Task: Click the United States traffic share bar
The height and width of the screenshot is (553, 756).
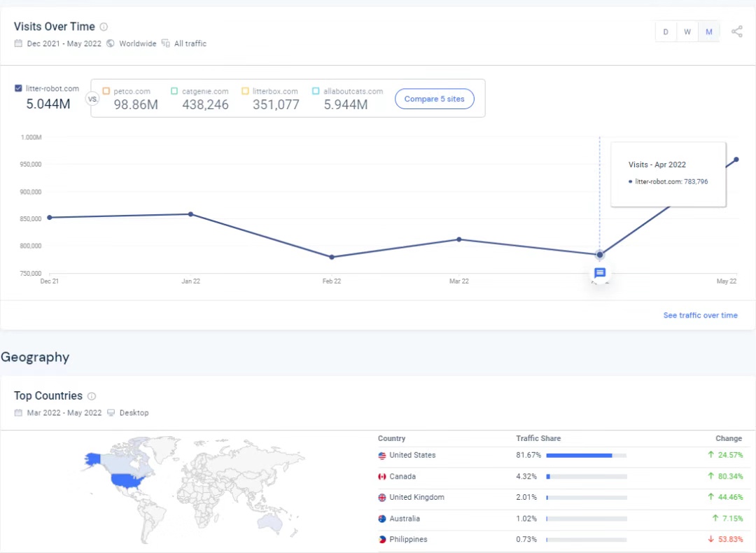Action: point(586,456)
